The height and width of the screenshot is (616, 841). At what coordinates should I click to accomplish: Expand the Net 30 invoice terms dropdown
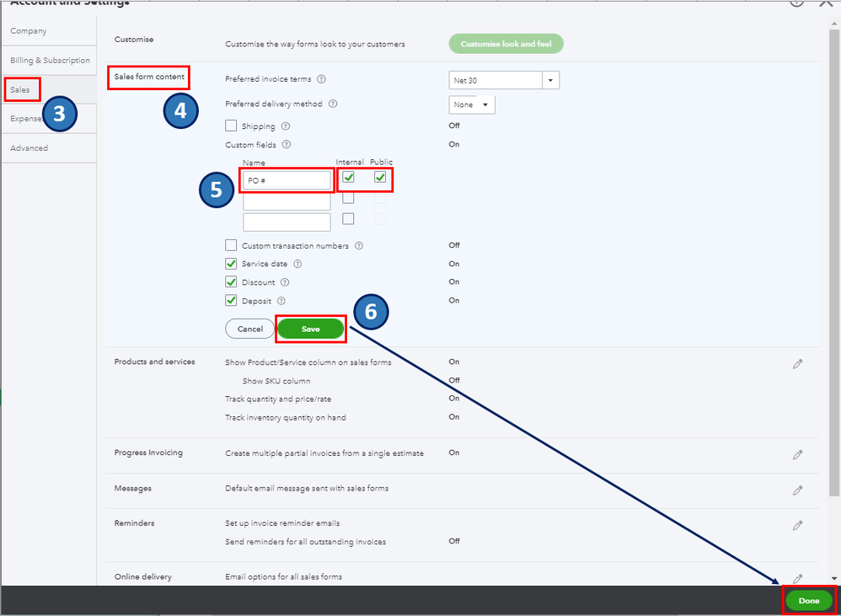coord(504,80)
